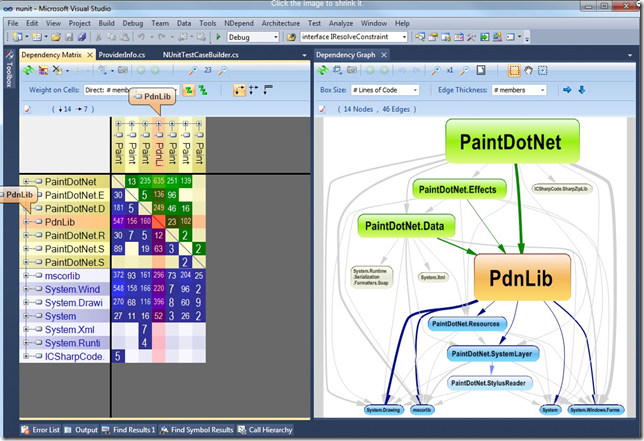Toggle the second row-column arrows button
Viewport: 644px width, 441px height.
253,90
